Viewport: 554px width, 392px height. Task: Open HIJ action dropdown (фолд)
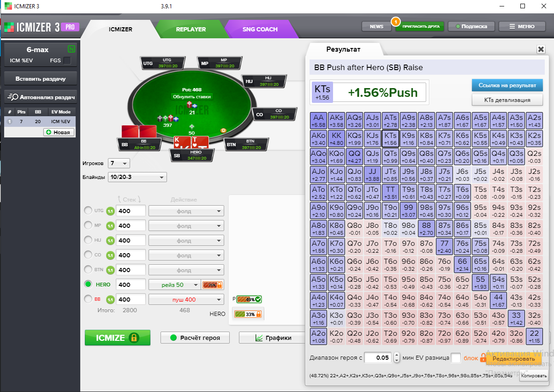click(x=186, y=241)
